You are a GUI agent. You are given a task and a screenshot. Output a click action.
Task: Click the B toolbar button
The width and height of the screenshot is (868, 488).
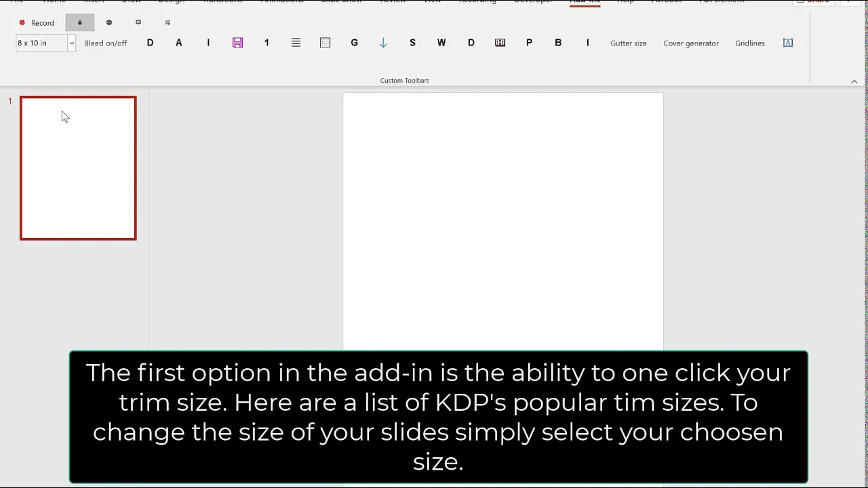[x=558, y=43]
